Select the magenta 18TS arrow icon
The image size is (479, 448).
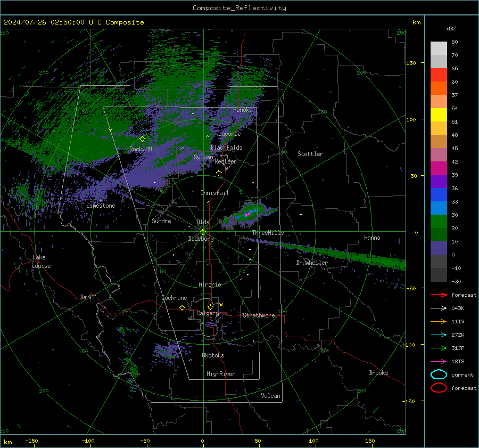439,362
